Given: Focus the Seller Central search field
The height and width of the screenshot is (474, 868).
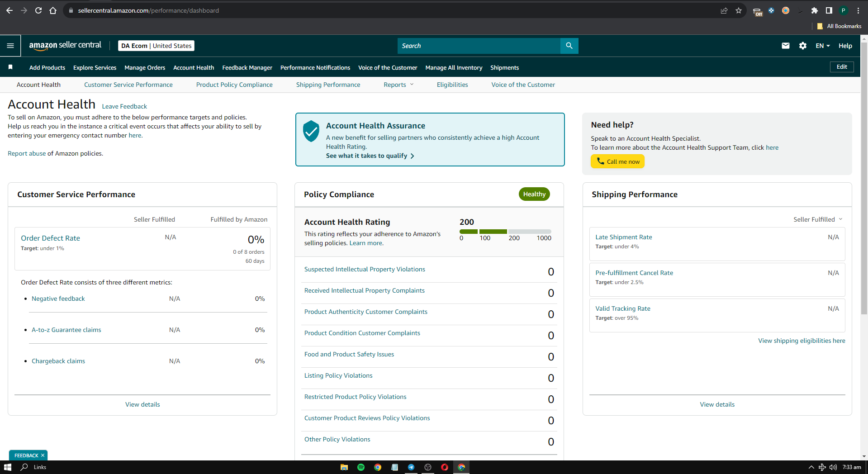Looking at the screenshot, I should pyautogui.click(x=479, y=46).
